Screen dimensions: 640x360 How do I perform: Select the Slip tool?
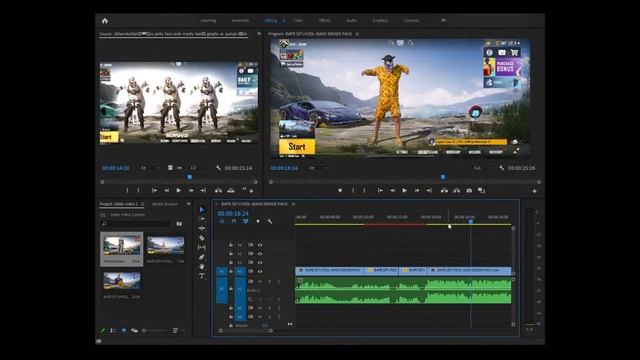click(202, 247)
